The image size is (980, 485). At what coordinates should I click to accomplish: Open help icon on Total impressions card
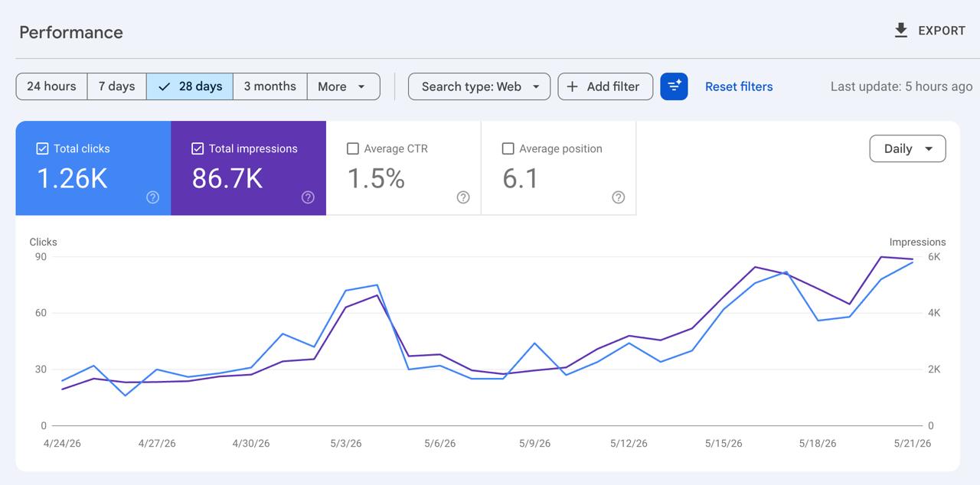[x=308, y=197]
